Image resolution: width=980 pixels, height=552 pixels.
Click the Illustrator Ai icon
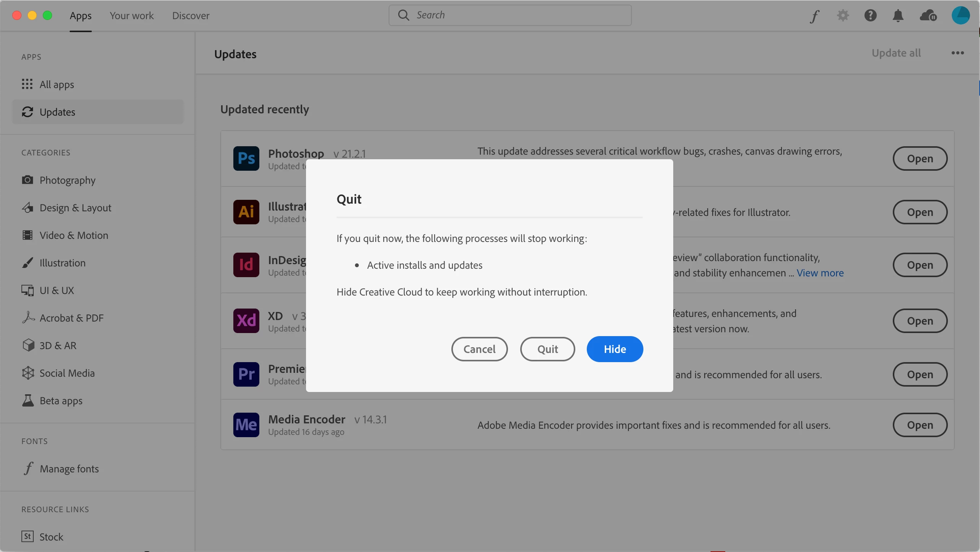tap(246, 212)
